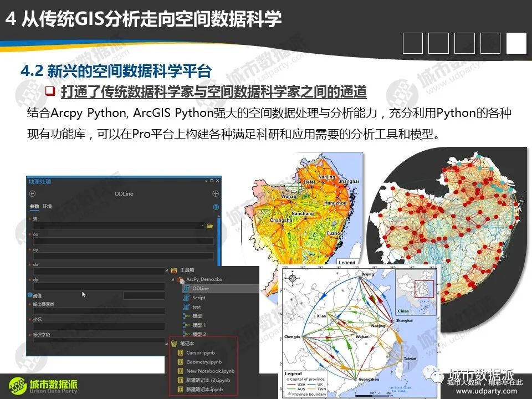The image size is (532, 399).
Task: Click the Chengdu label on the flow map
Action: 292,337
